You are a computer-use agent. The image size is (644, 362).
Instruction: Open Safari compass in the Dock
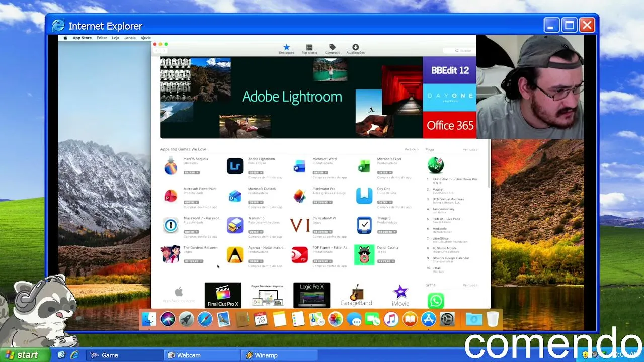coord(205,319)
